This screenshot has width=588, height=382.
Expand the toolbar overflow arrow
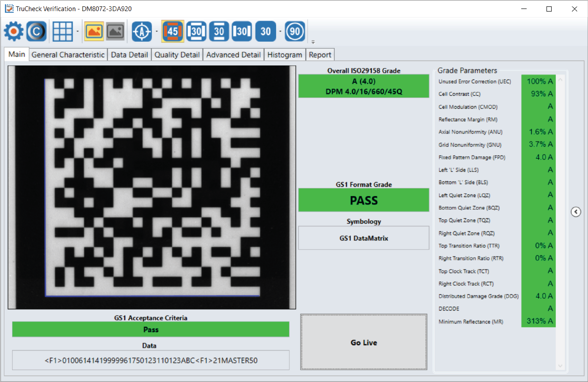[313, 42]
